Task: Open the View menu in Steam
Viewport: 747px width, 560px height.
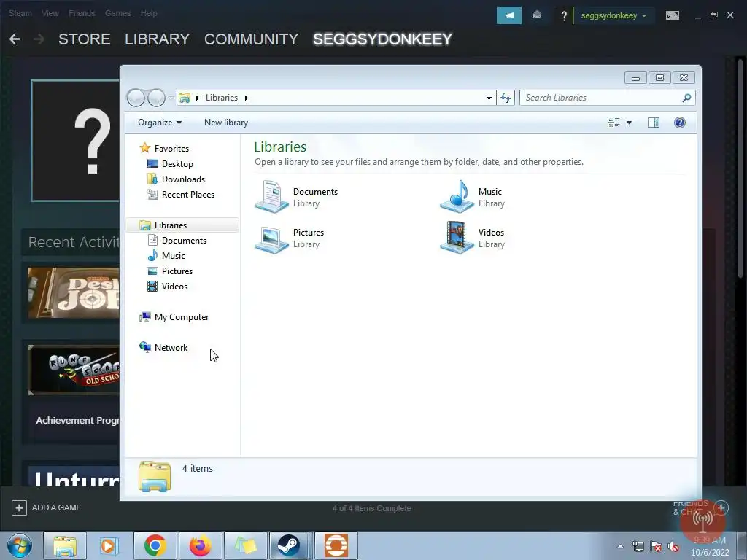Action: 50,13
